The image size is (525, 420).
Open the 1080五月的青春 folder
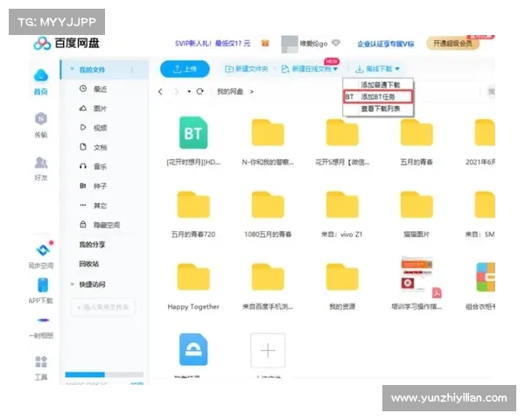click(x=268, y=205)
